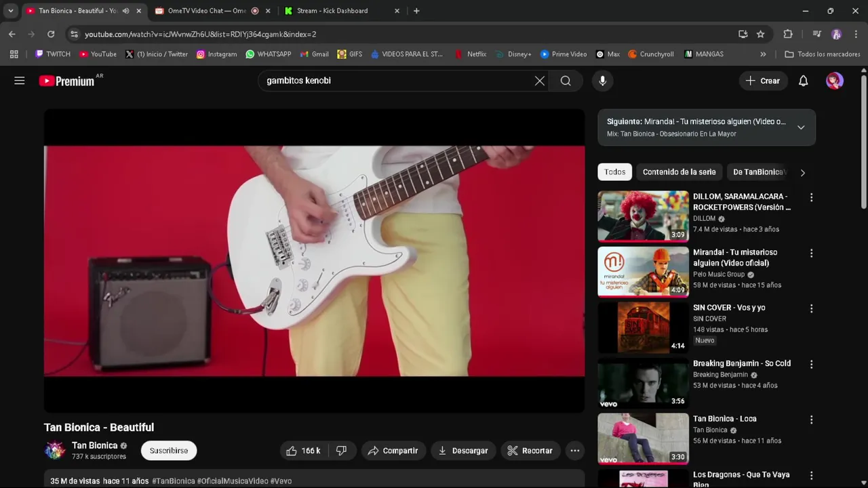Screen dimensions: 868x488
Task: Open the apps grid in bookmarks bar
Action: click(x=14, y=54)
